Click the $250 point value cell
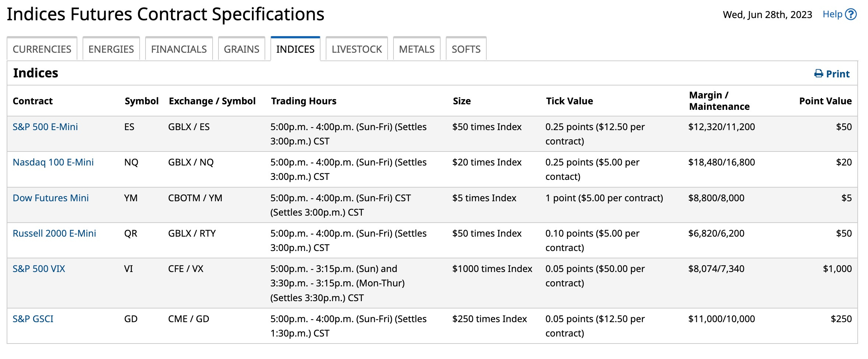The width and height of the screenshot is (868, 359). [x=841, y=319]
